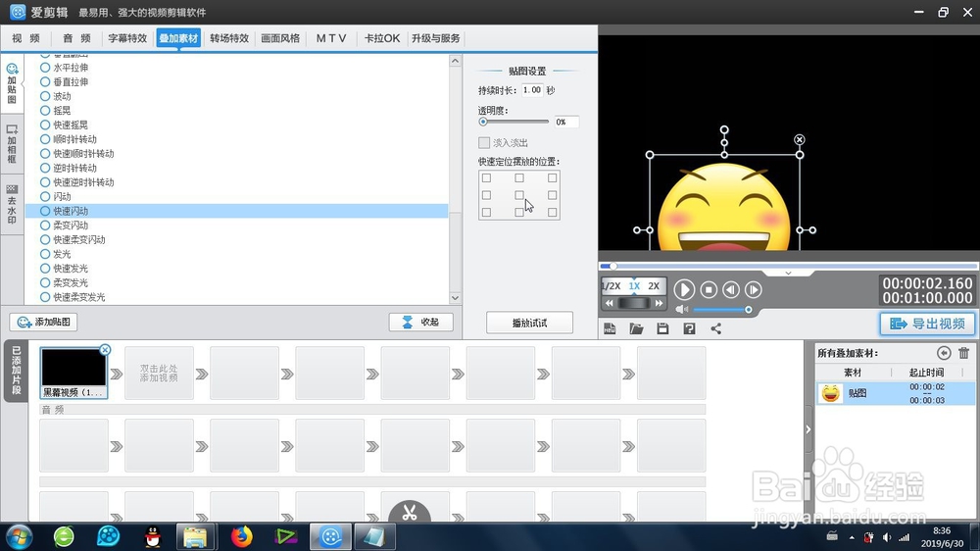Click the preview playback seek bar
Screen dimensions: 980x551
pos(789,266)
